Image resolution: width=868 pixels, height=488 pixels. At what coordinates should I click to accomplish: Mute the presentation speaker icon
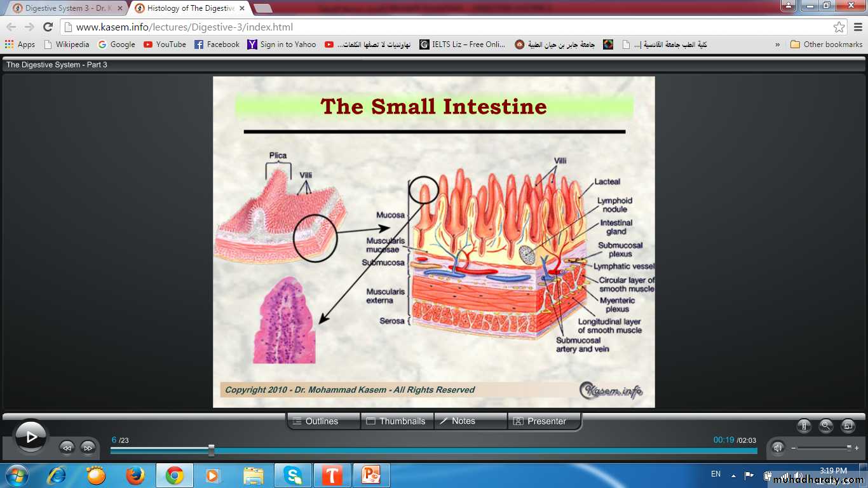[778, 447]
